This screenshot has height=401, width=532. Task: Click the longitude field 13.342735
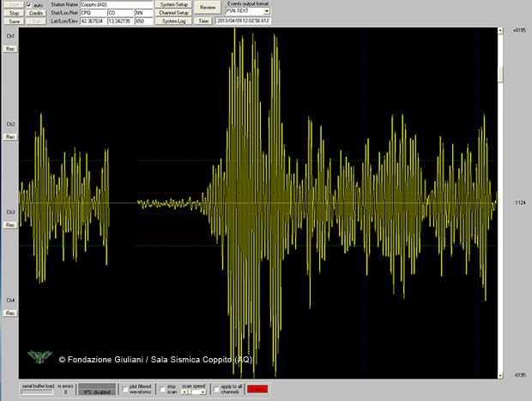(120, 21)
